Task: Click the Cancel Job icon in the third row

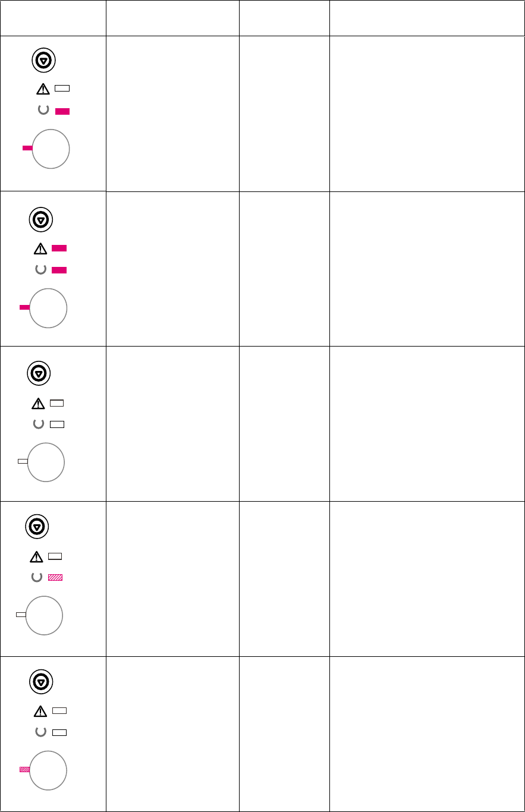Action: (x=39, y=374)
